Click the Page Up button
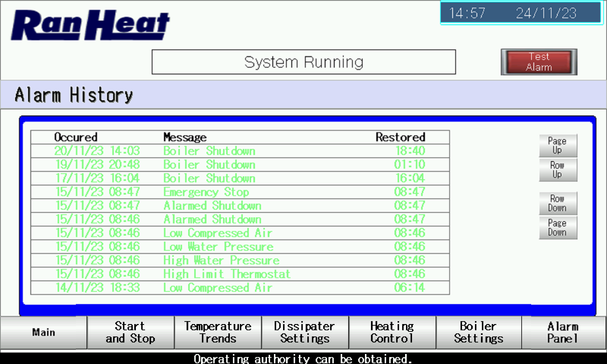The width and height of the screenshot is (607, 364). [x=558, y=146]
